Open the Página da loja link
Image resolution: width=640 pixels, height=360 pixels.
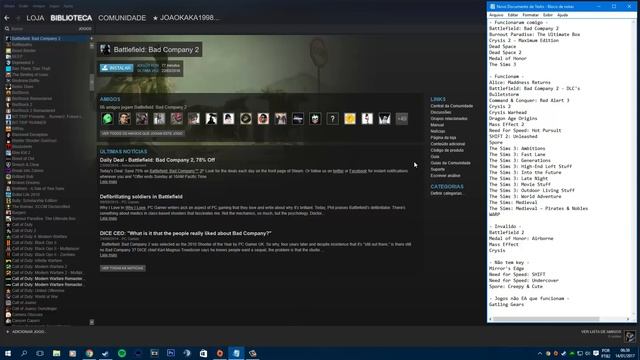(443, 138)
